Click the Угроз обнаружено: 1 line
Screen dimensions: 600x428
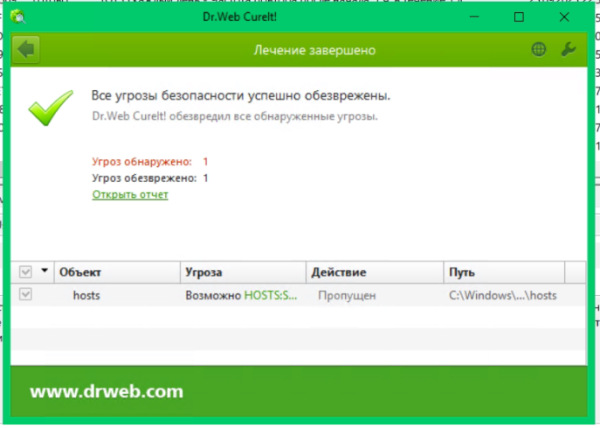(150, 162)
